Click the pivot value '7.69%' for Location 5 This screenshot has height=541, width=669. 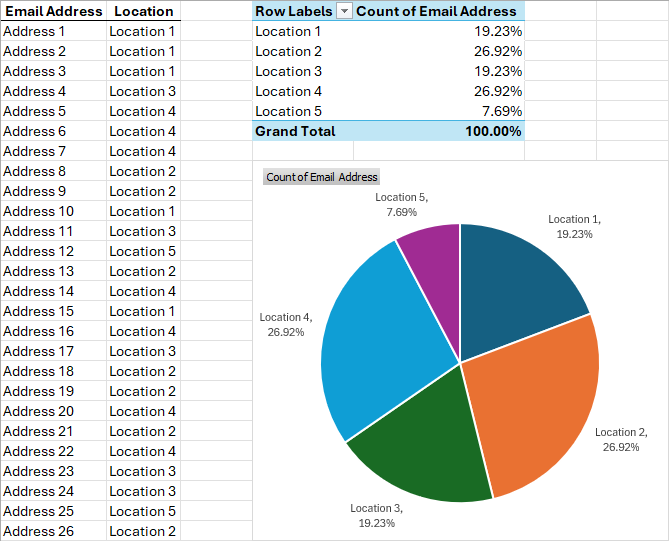(439, 111)
